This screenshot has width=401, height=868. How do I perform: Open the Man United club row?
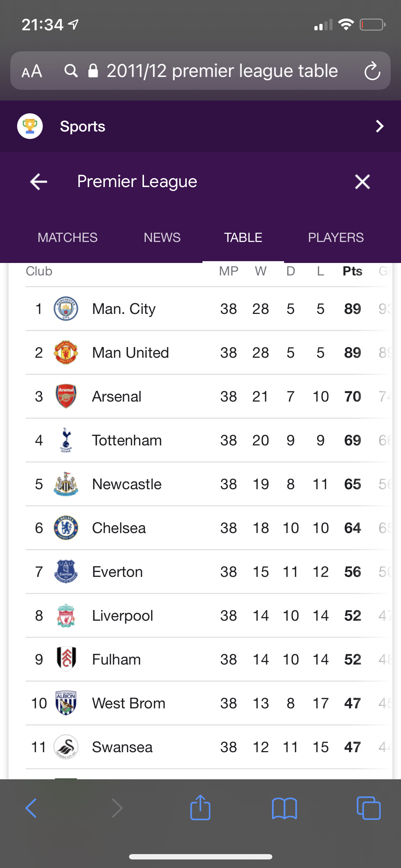coord(130,353)
